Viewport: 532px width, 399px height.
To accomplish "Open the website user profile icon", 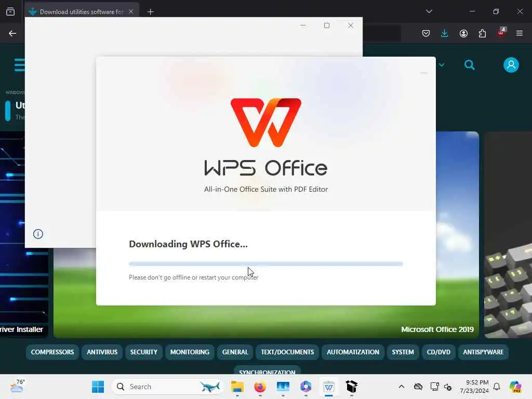I will 511,65.
